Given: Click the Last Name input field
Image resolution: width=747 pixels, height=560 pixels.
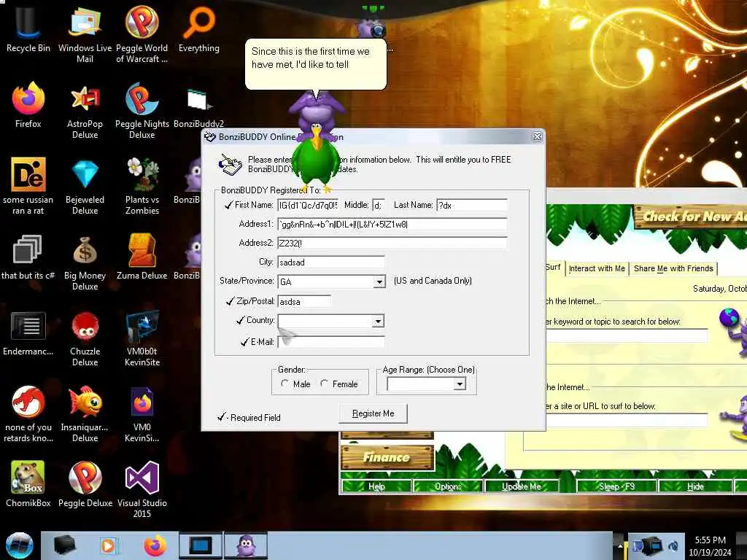Looking at the screenshot, I should pyautogui.click(x=472, y=205).
